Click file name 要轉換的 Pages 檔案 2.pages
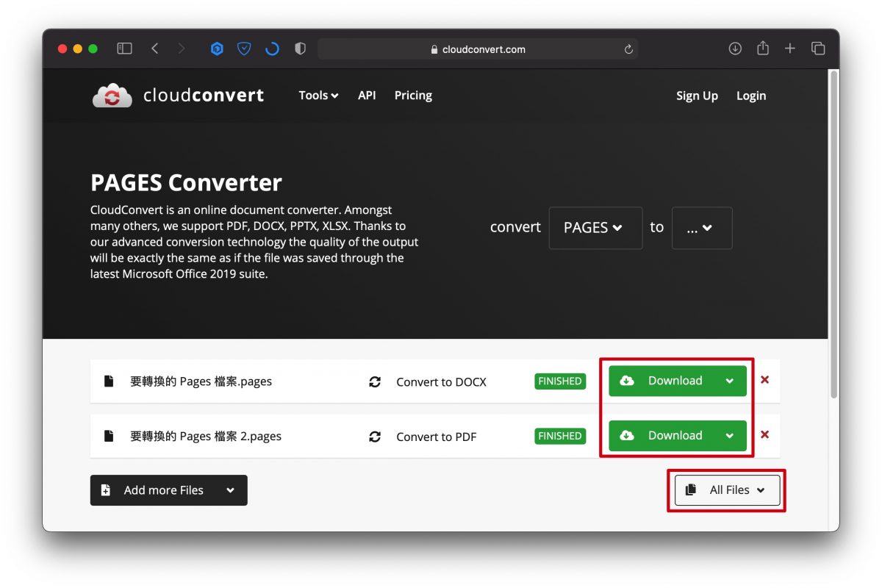The image size is (882, 588). click(x=206, y=436)
